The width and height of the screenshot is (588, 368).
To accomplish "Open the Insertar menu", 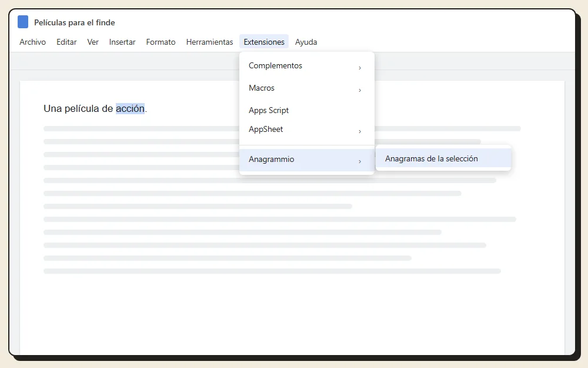I will coord(122,42).
